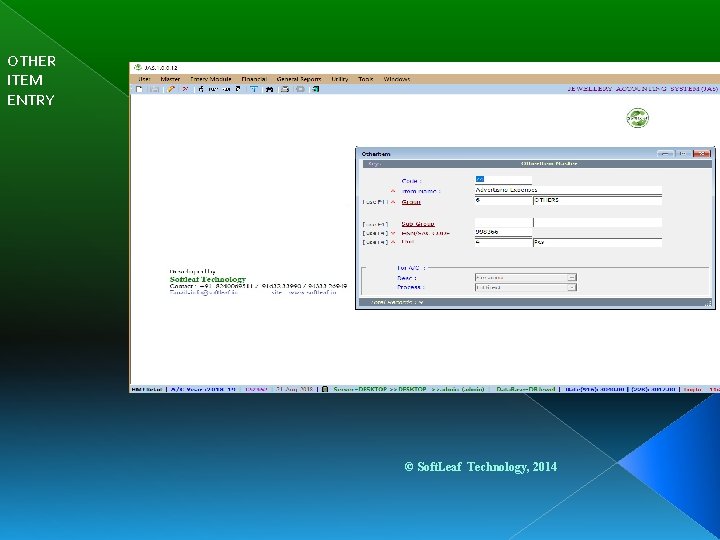Click the A/c Year status bar entry

(x=203, y=389)
